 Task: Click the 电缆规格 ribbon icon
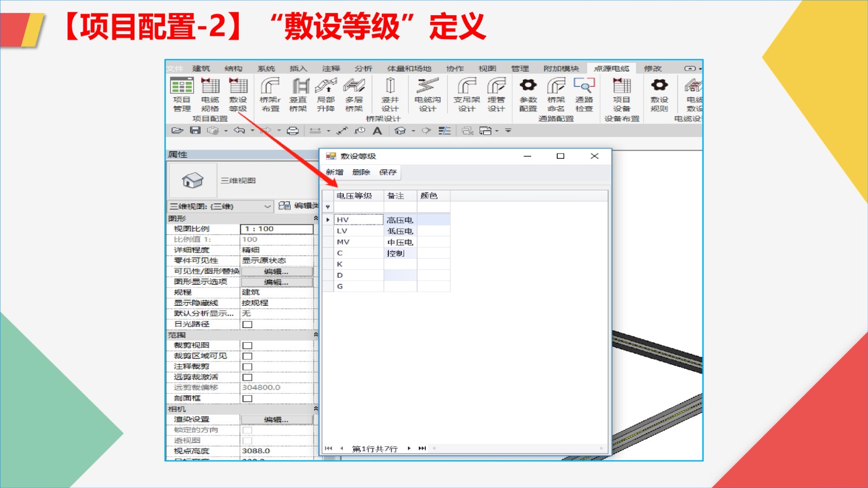click(210, 94)
